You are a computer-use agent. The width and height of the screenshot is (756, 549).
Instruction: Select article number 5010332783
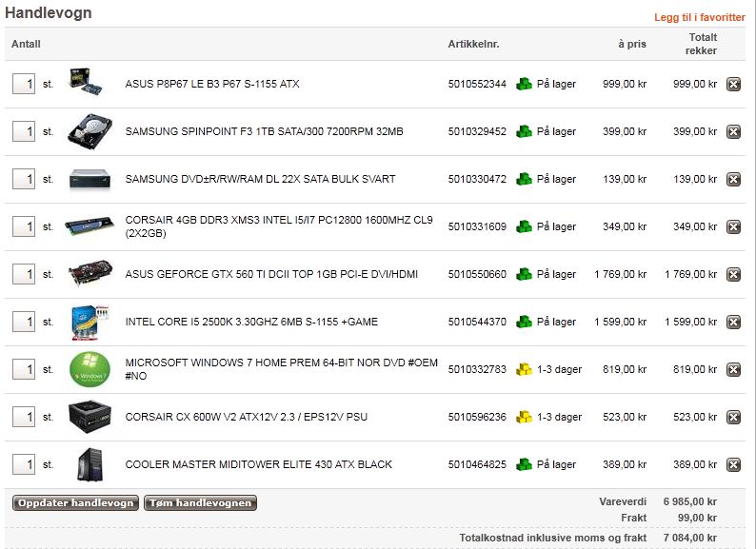click(x=477, y=370)
